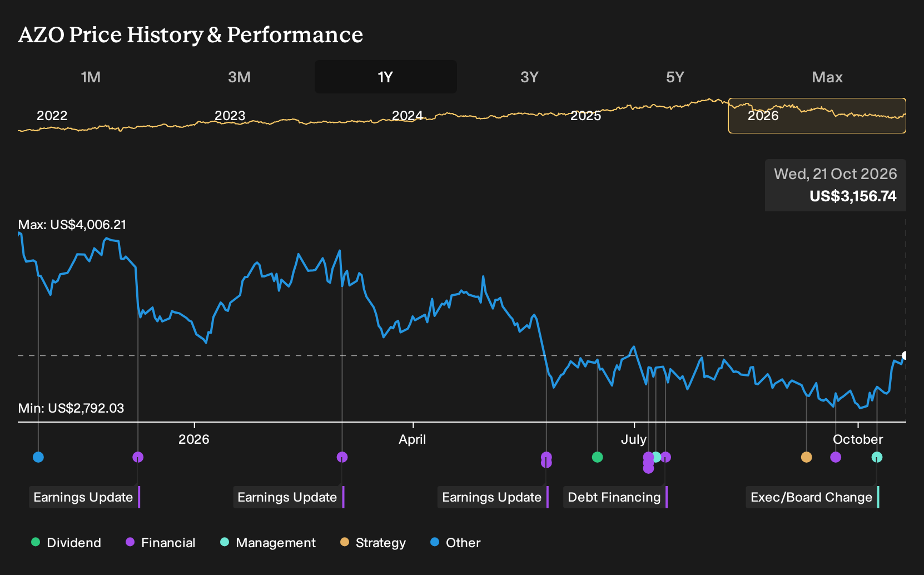This screenshot has width=924, height=575.
Task: Select the orange Strategy event marker
Action: point(807,457)
